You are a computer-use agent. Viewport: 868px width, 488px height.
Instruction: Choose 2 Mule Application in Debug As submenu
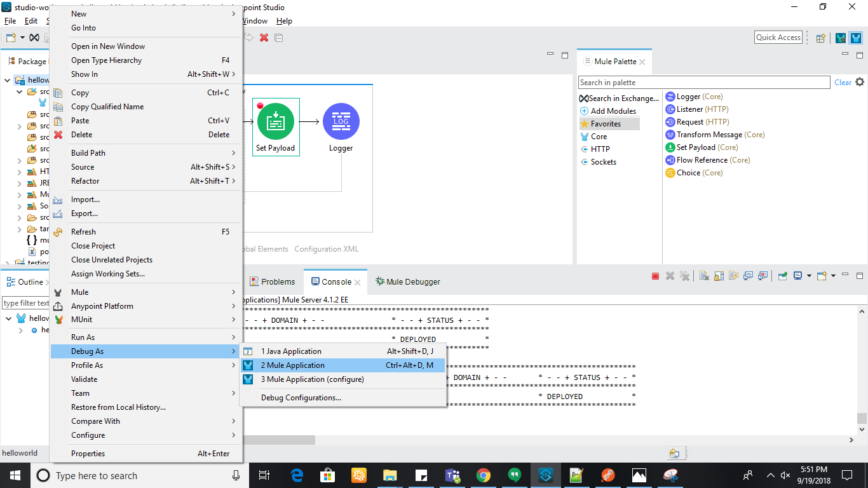click(292, 365)
